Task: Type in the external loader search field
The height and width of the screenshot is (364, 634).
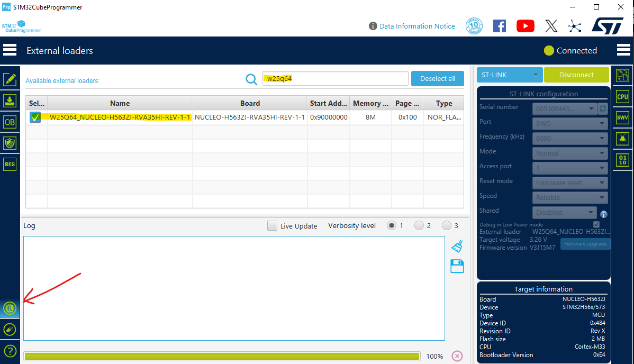Action: click(335, 78)
